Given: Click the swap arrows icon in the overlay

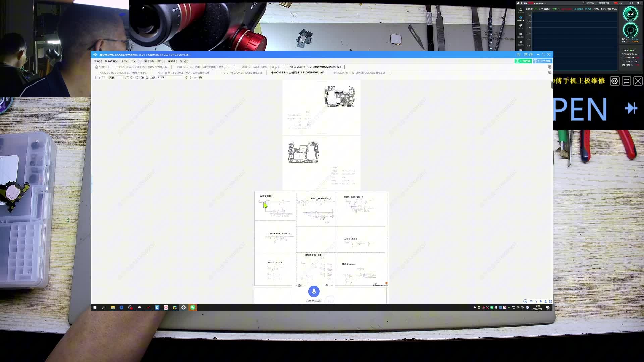Looking at the screenshot, I should [x=626, y=81].
